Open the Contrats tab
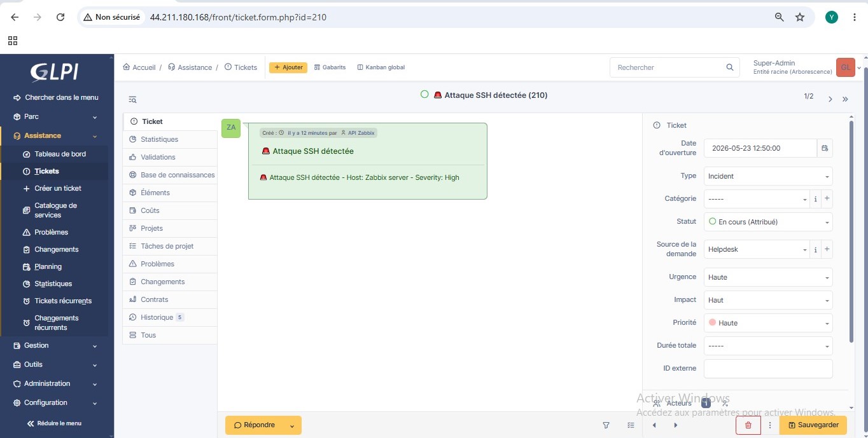Image resolution: width=868 pixels, height=438 pixels. click(170, 299)
